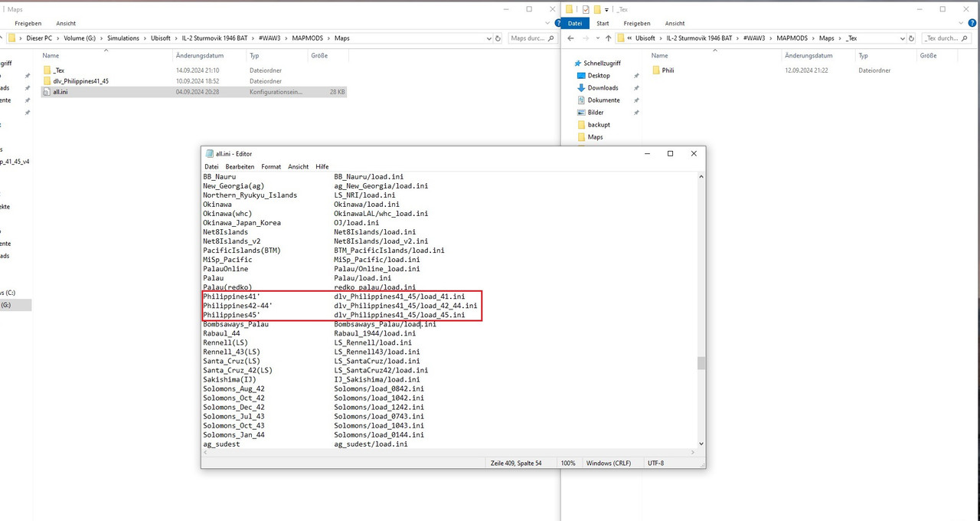Go up one folder in _Tex window
This screenshot has width=980, height=521.
click(608, 38)
